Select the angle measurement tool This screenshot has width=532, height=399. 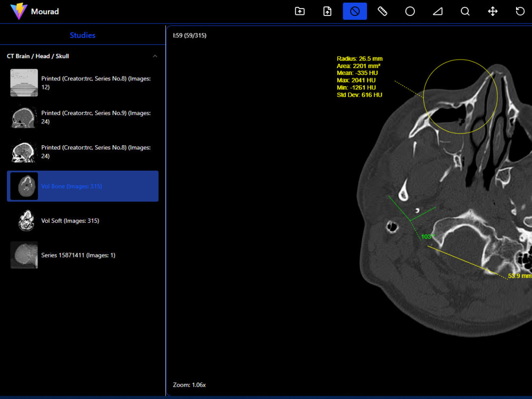(438, 11)
